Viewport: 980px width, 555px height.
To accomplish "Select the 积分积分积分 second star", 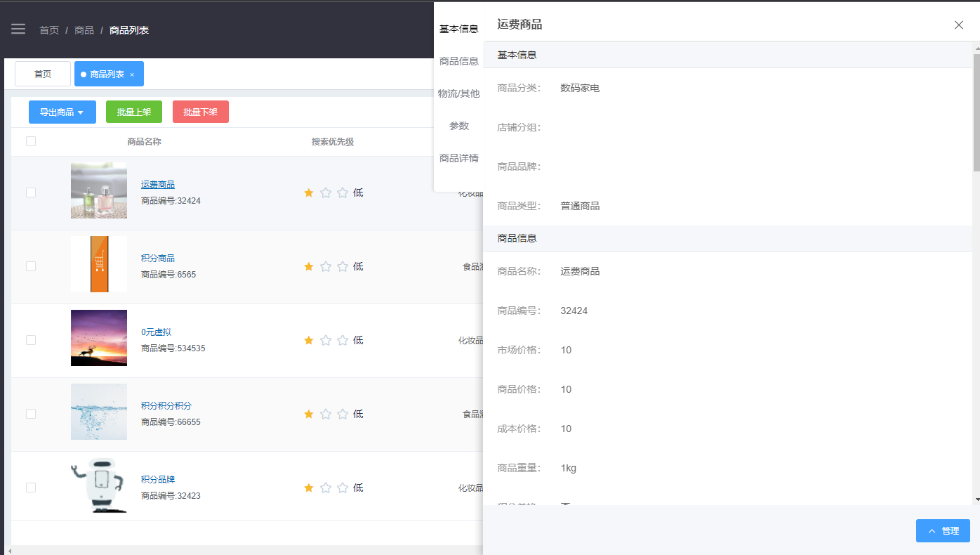I will tap(326, 414).
